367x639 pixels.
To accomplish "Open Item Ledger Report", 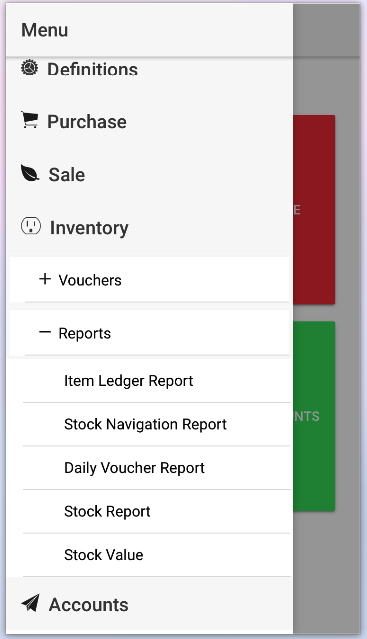I will click(x=157, y=381).
